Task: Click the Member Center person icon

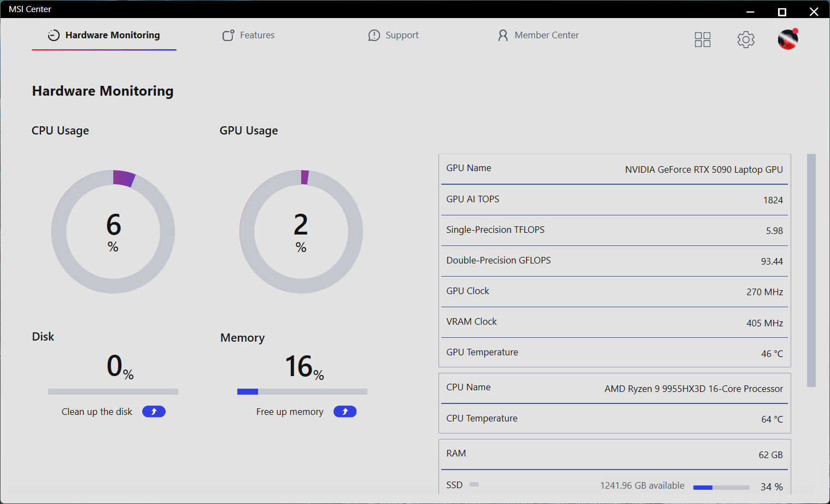Action: (x=503, y=36)
